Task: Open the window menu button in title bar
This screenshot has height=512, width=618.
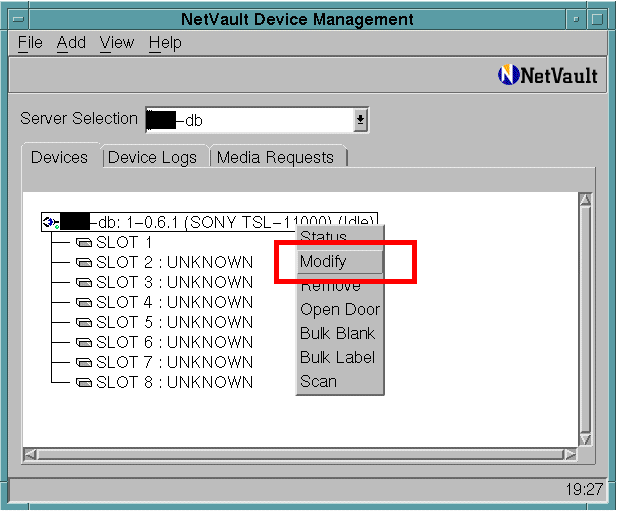Action: click(x=18, y=19)
